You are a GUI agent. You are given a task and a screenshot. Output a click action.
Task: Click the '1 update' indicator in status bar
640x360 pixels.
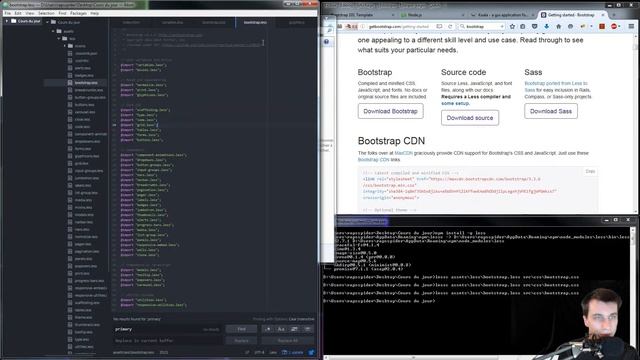[293, 352]
